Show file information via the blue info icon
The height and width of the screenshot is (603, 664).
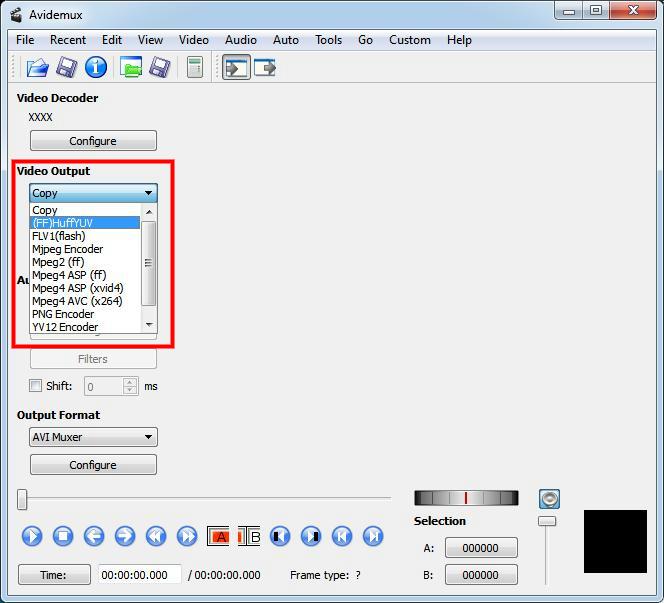coord(96,67)
